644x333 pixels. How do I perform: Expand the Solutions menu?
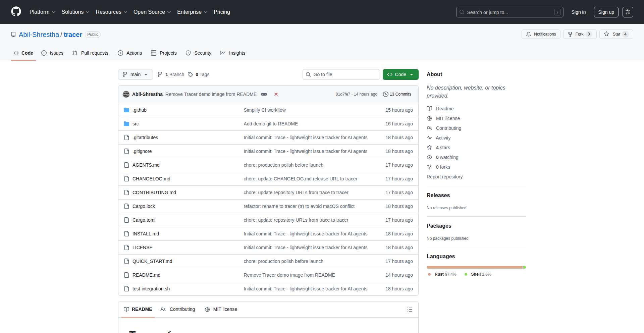coord(75,12)
